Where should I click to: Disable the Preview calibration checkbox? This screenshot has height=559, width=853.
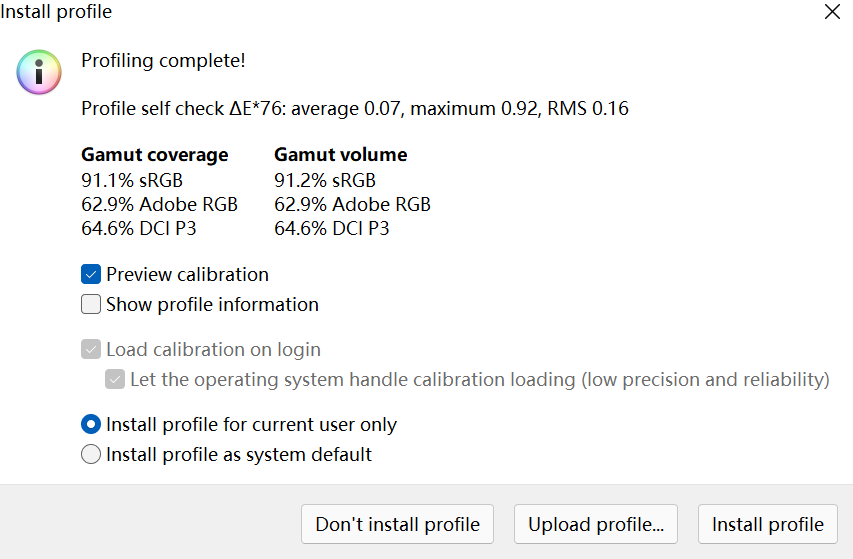(91, 275)
